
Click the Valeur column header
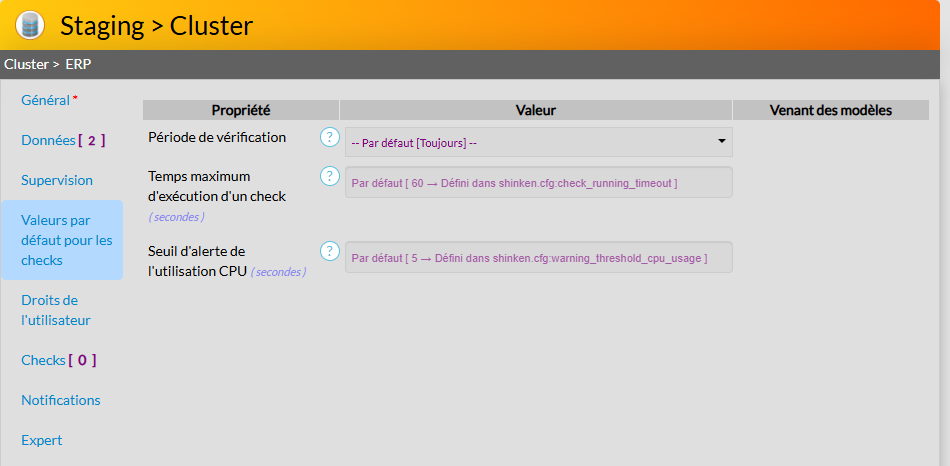click(x=536, y=110)
